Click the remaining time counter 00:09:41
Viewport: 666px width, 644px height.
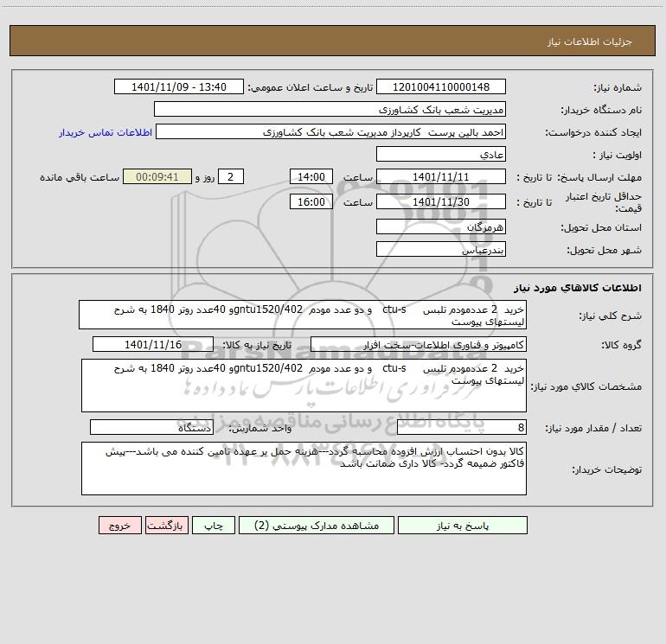(157, 176)
